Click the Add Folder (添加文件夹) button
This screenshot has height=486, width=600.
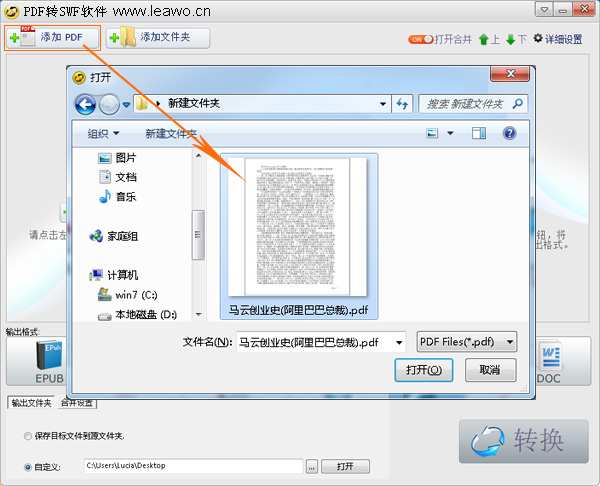coord(158,38)
